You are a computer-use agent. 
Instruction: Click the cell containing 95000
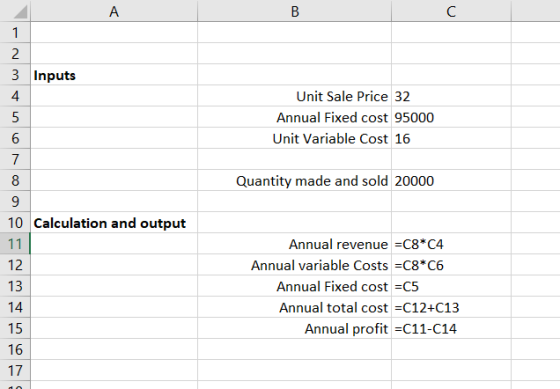pos(451,117)
